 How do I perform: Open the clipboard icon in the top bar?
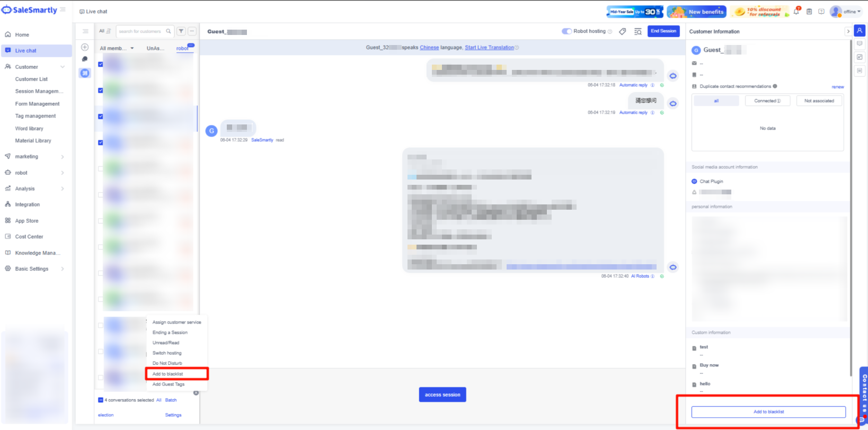click(809, 11)
